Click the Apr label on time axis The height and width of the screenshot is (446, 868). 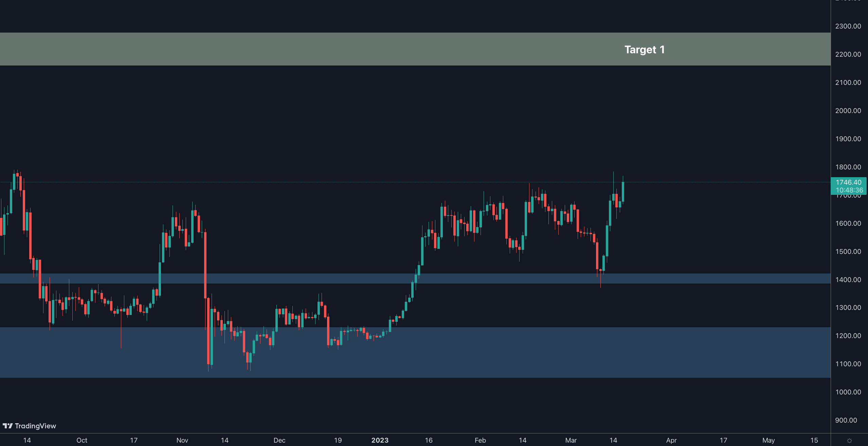click(671, 440)
